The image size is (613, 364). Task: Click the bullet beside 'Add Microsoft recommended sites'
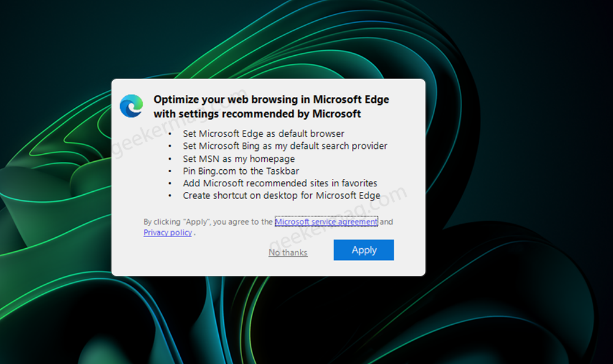point(170,183)
